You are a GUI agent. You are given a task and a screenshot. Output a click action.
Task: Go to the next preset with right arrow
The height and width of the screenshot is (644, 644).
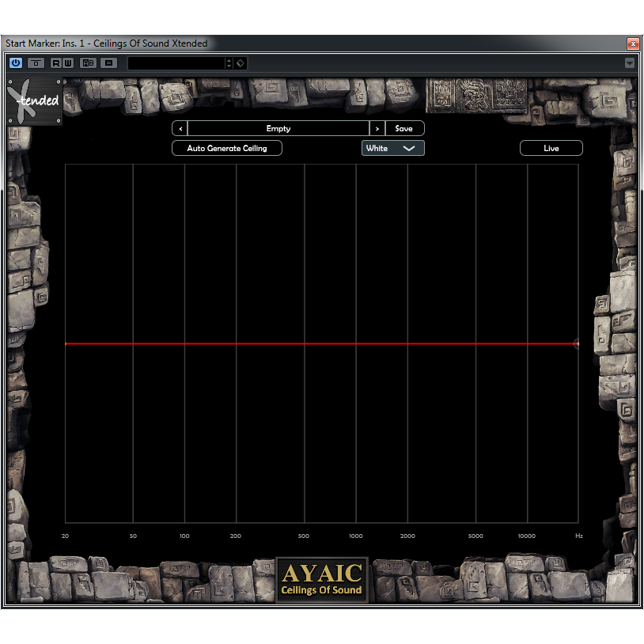(x=377, y=127)
